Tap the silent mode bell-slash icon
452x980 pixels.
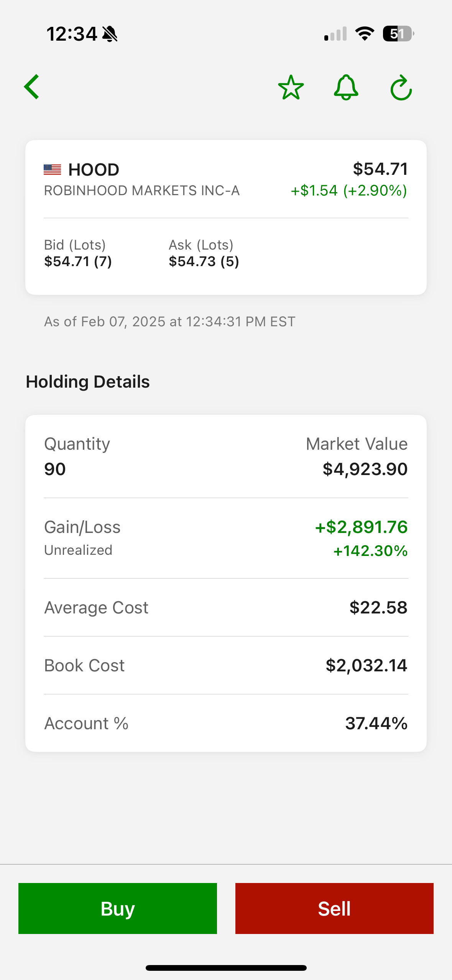[x=110, y=34]
